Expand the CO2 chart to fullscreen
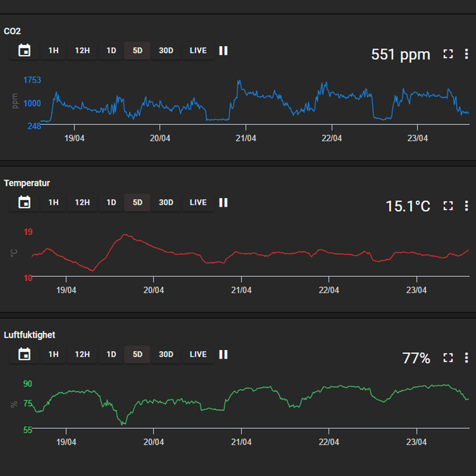The height and width of the screenshot is (476, 476). pyautogui.click(x=448, y=54)
